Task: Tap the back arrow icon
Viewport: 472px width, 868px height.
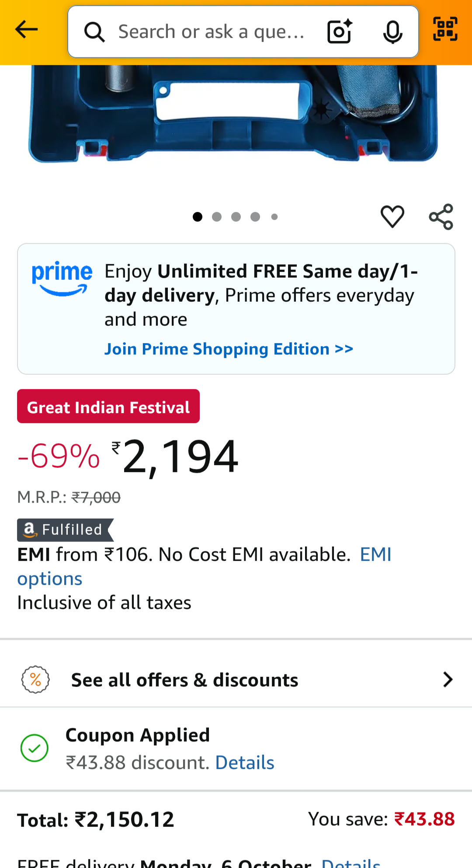Action: 26,30
